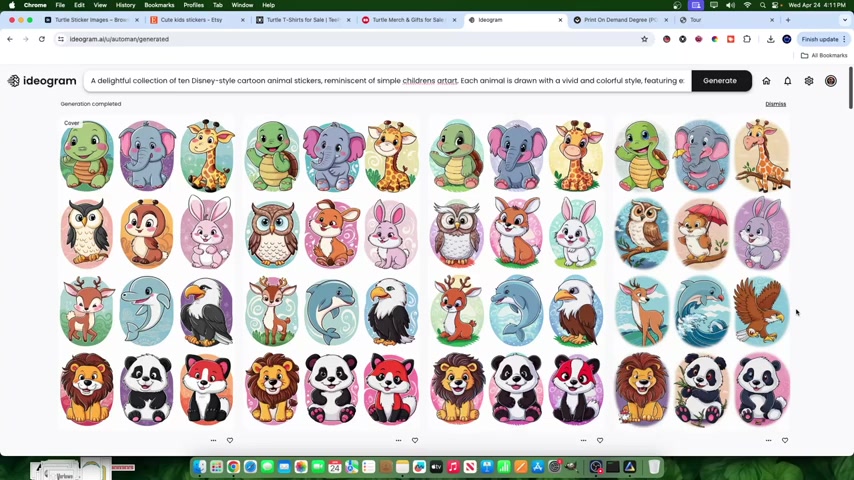
Task: Open the Finish update menu
Action: [824, 39]
